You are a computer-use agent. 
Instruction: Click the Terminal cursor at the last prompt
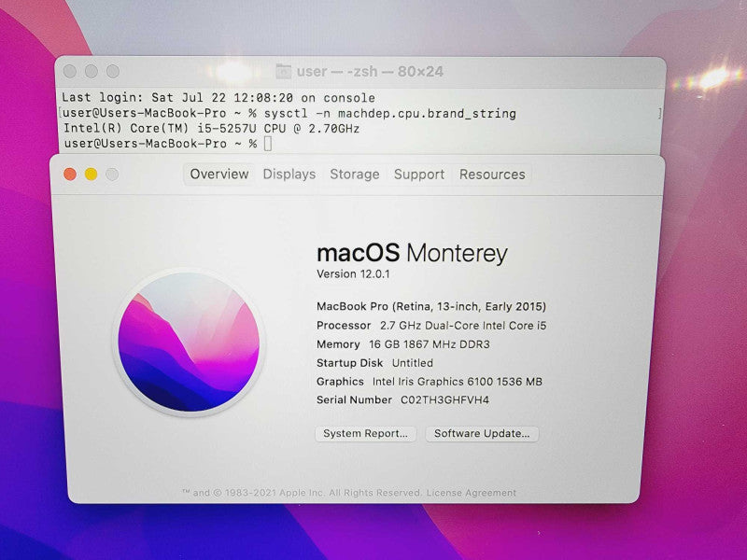coord(268,144)
